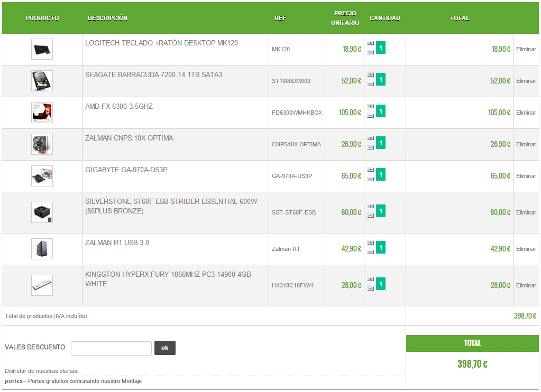This screenshot has width=541, height=392.
Task: Increase quantity of Zalman CNPS 10X Optima
Action: 371,138
